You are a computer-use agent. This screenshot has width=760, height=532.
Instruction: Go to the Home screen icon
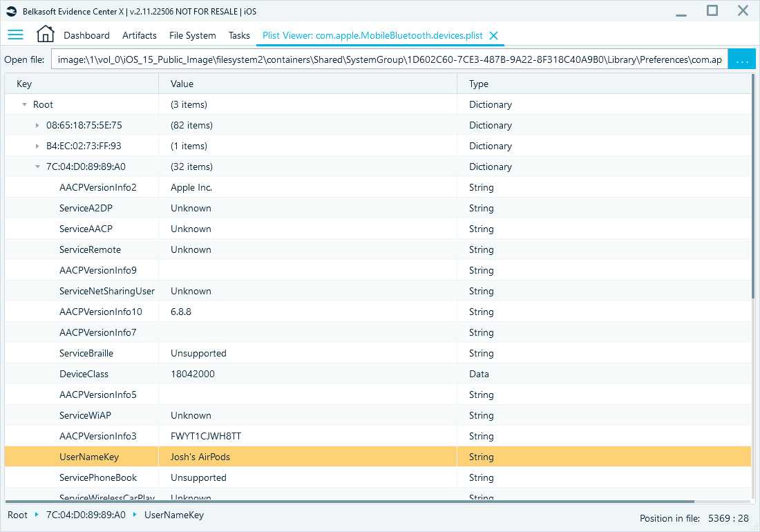click(x=46, y=34)
